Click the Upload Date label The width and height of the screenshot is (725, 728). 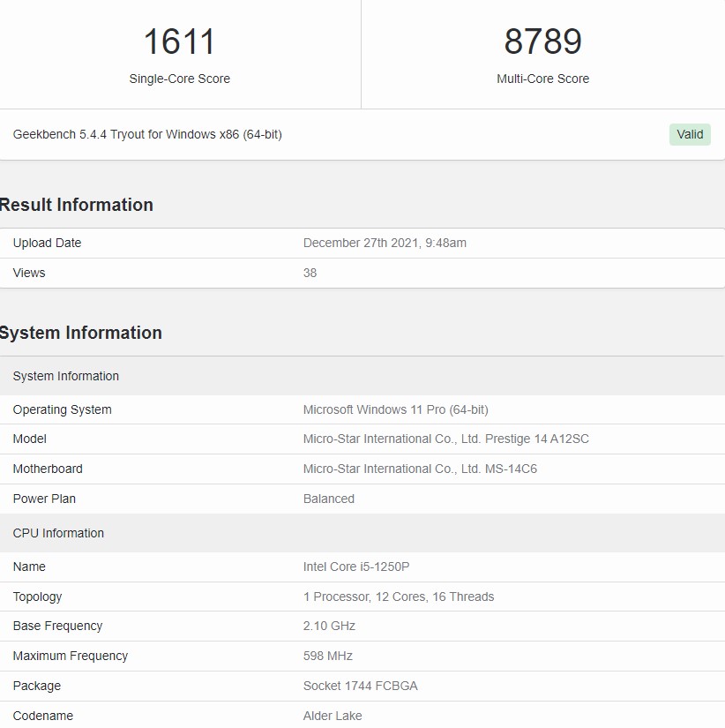point(47,243)
